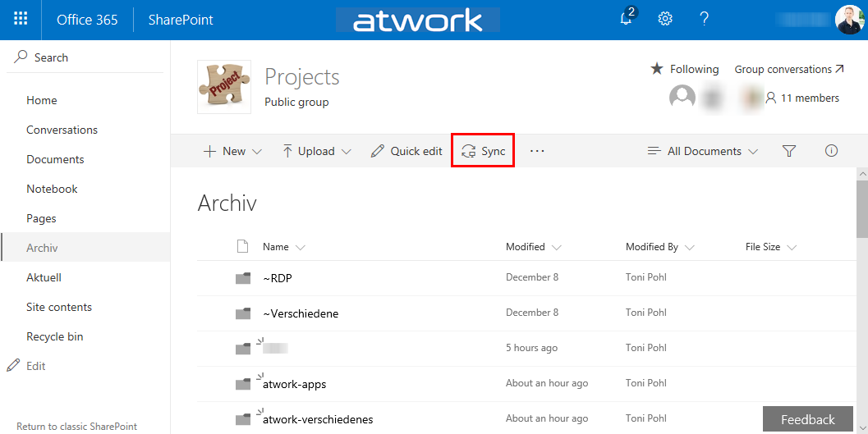Open the help question mark icon
Screen dimensions: 868x434
point(704,20)
